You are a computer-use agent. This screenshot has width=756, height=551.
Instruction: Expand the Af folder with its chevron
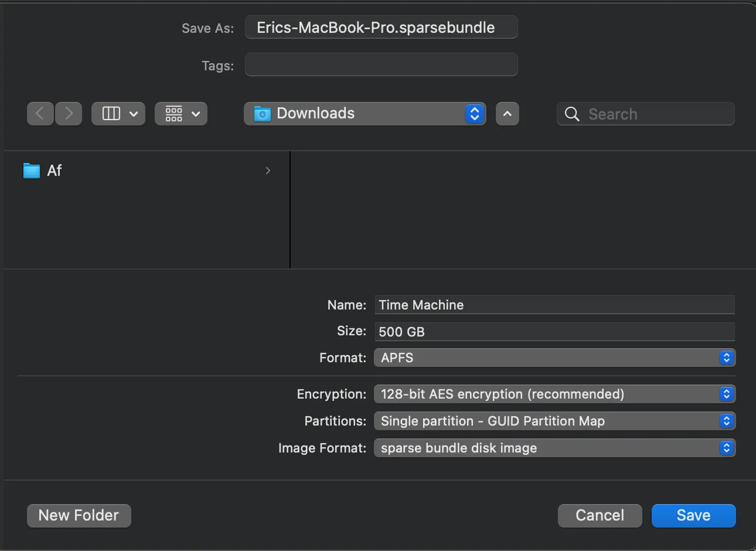(268, 171)
